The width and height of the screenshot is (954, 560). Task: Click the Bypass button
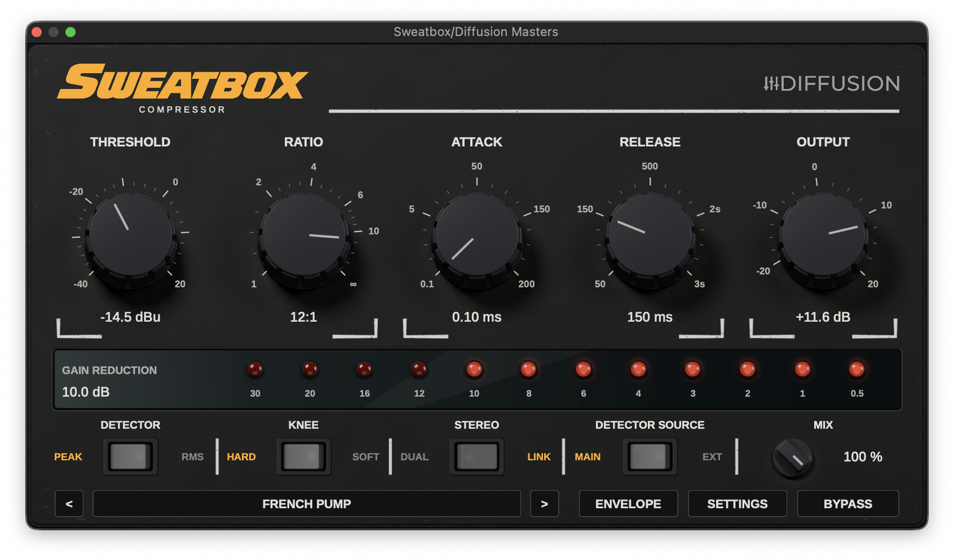coord(848,503)
